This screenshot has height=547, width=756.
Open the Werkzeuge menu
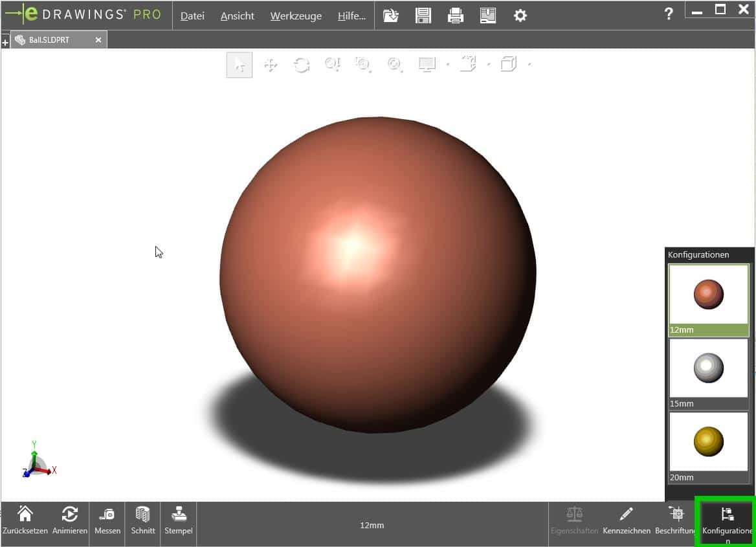[x=296, y=16]
